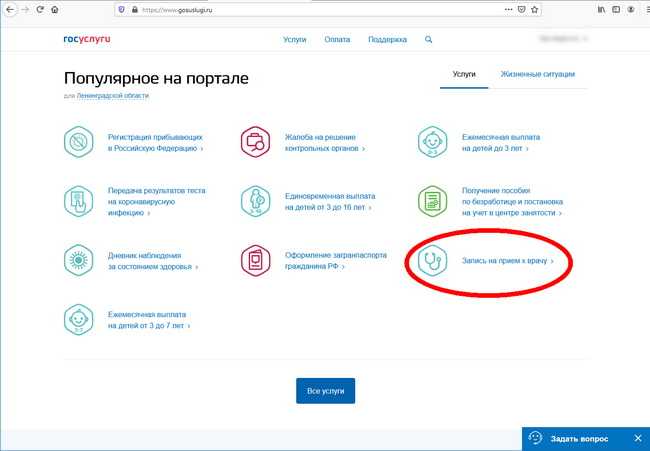
Task: Click the chat face icon in Задать вопрос
Action: (x=535, y=438)
